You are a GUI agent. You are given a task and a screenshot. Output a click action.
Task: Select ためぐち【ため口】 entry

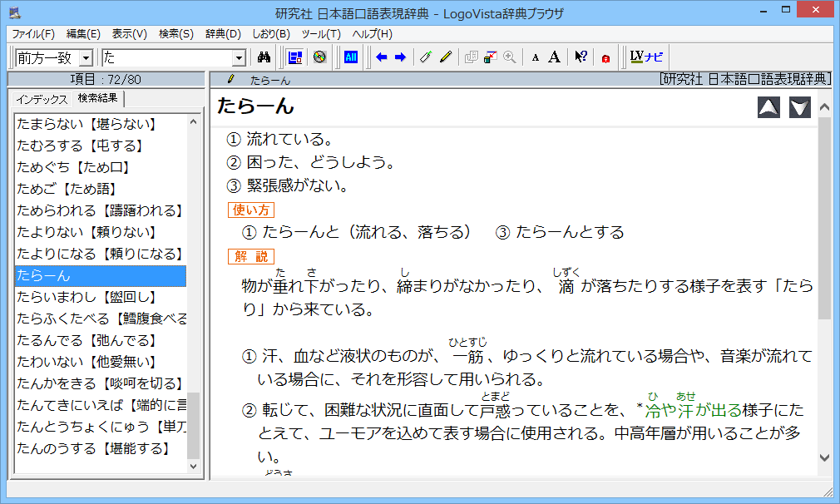[101, 167]
